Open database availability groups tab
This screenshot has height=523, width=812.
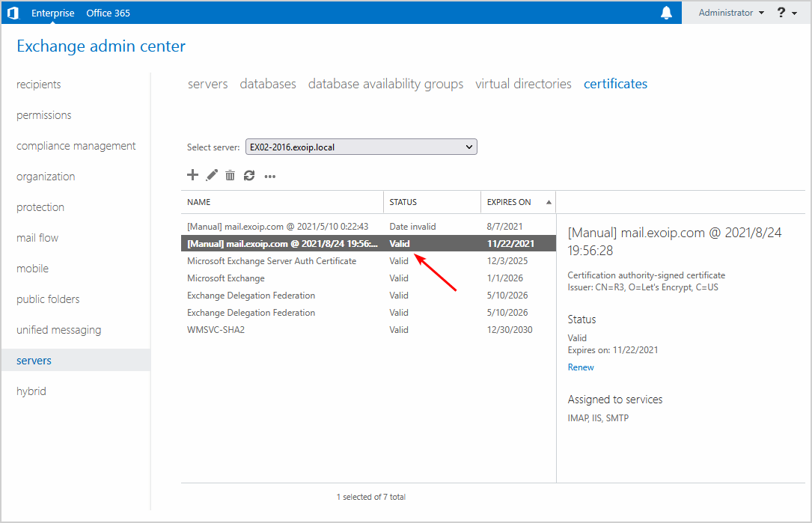coord(386,84)
